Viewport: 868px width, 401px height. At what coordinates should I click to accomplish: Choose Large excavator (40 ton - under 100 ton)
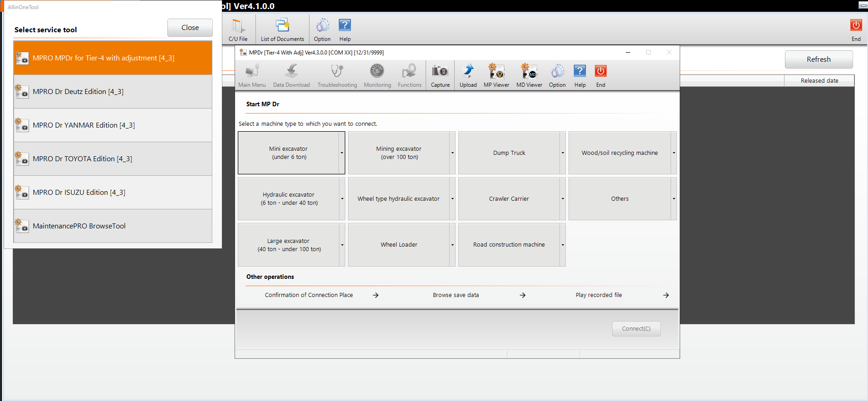[x=288, y=245]
